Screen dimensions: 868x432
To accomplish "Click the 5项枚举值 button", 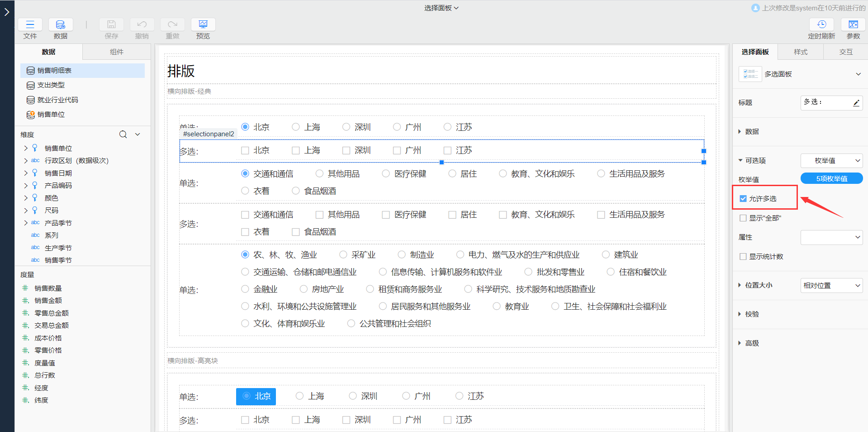I will pos(831,179).
